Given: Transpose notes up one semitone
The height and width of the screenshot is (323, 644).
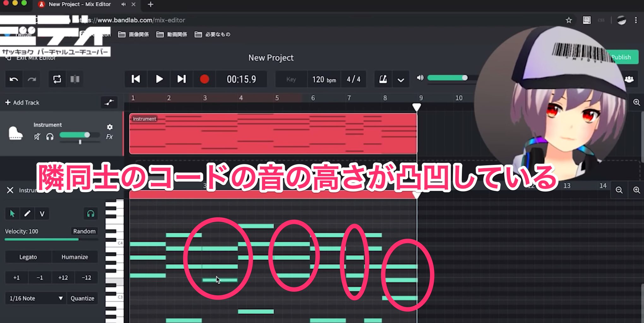Looking at the screenshot, I should [x=16, y=278].
